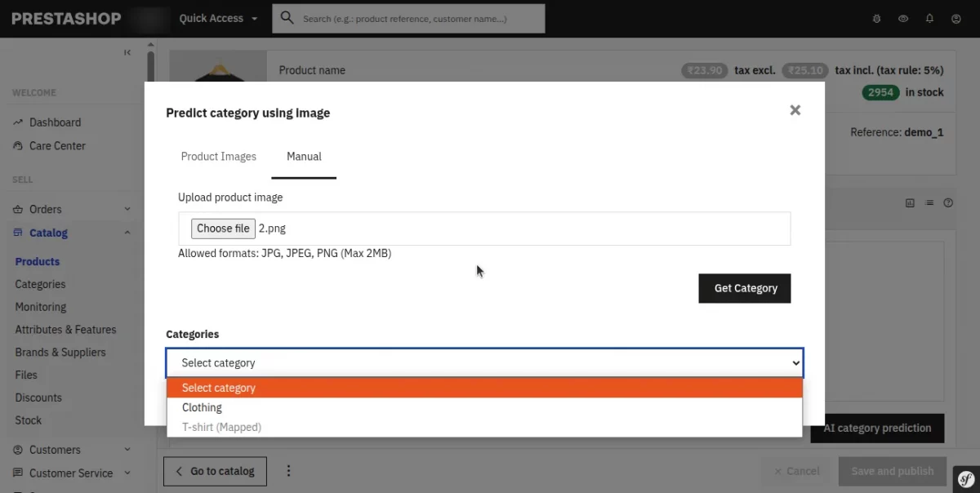Screen dimensions: 980x493
Task: Select Clothing from the open category list
Action: pos(202,407)
